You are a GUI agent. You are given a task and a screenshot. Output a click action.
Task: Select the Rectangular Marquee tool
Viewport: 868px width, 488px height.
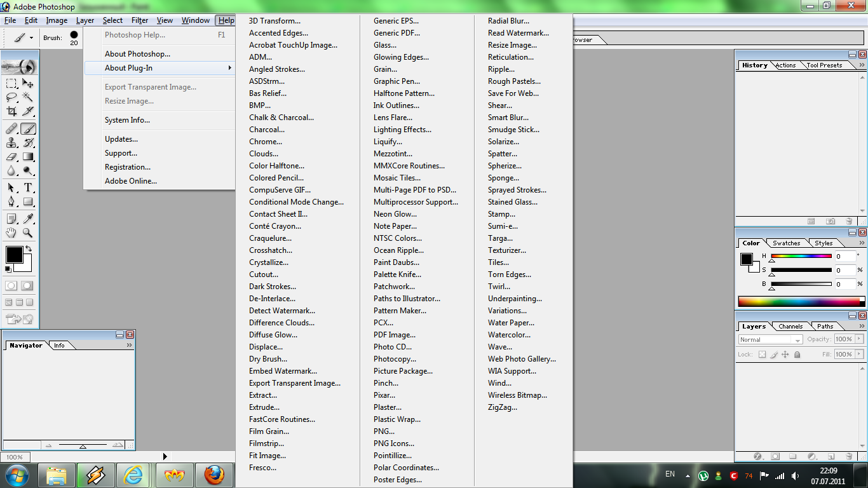(x=11, y=83)
